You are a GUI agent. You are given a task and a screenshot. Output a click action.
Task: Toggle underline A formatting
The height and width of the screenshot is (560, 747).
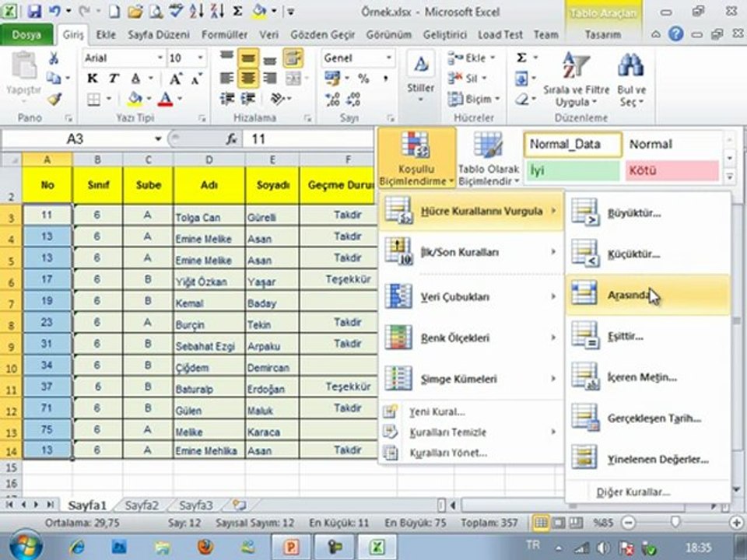click(135, 79)
